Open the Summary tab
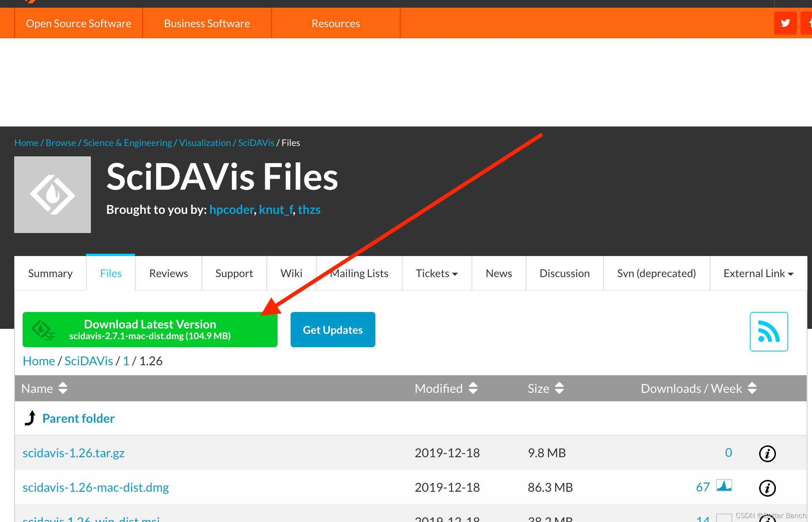This screenshot has width=812, height=522. click(50, 274)
